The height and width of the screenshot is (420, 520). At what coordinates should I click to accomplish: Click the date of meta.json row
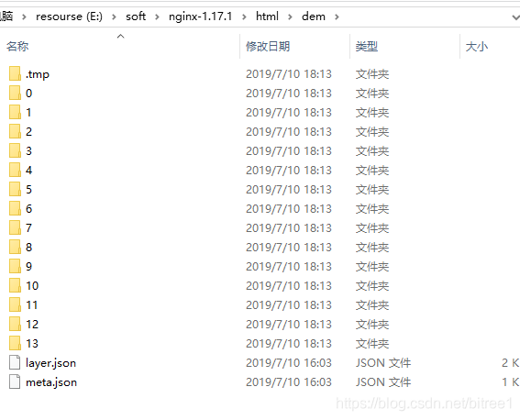[x=289, y=381]
